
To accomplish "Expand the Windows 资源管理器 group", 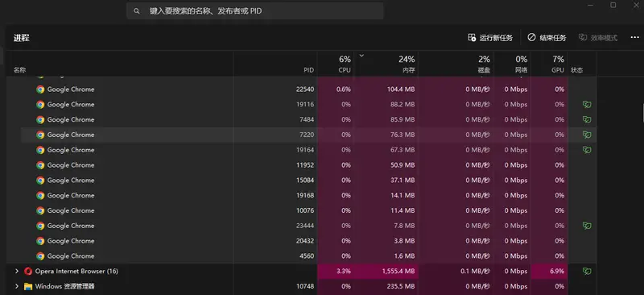I will point(17,286).
